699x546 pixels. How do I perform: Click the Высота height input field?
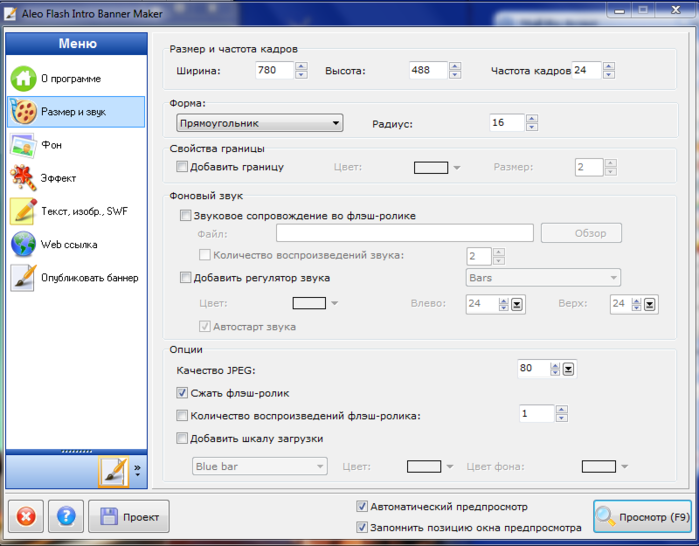[428, 70]
